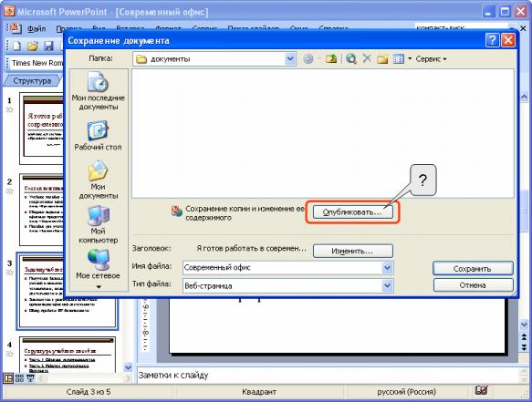Click the Сохранить button
The height and width of the screenshot is (402, 532).
(x=473, y=269)
